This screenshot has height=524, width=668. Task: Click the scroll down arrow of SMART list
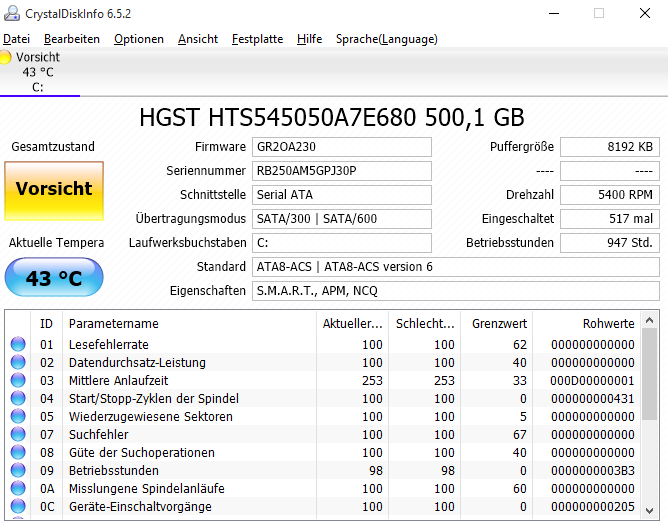pyautogui.click(x=650, y=510)
